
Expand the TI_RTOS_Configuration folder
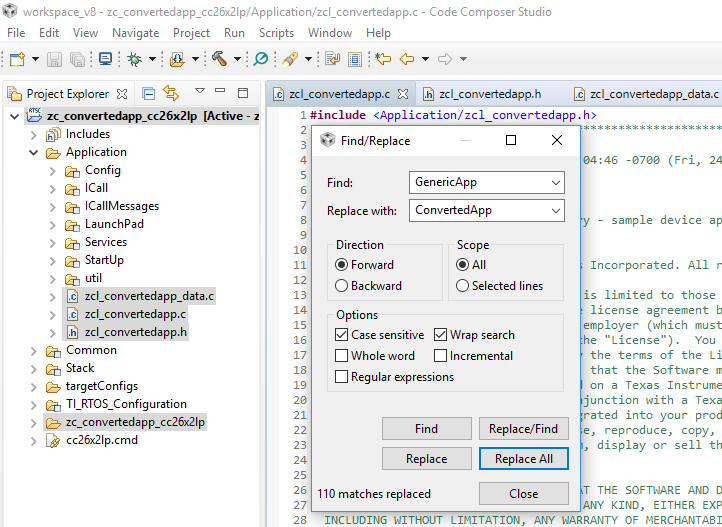coord(34,405)
